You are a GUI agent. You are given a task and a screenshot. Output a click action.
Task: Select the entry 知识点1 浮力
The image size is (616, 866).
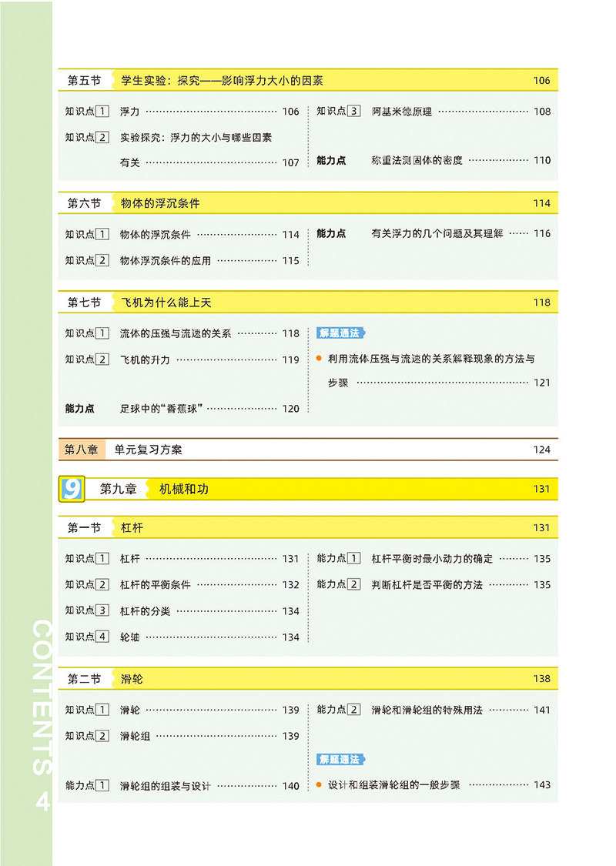(182, 112)
